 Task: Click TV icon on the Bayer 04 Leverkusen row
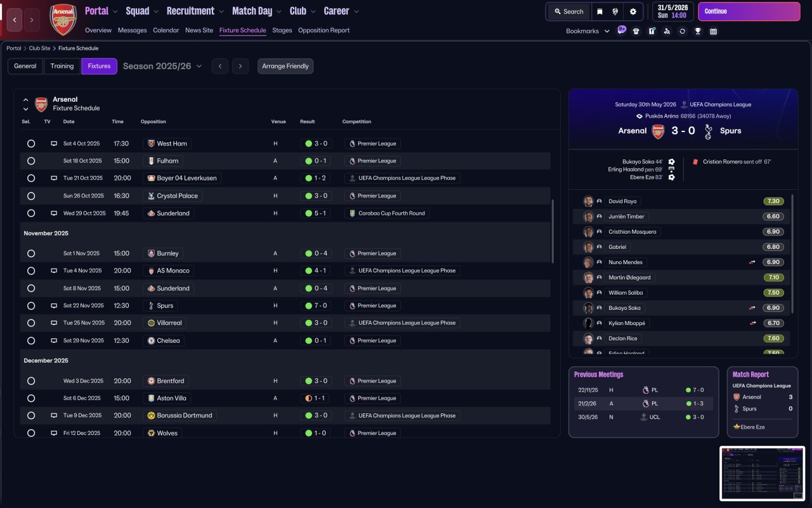[54, 178]
